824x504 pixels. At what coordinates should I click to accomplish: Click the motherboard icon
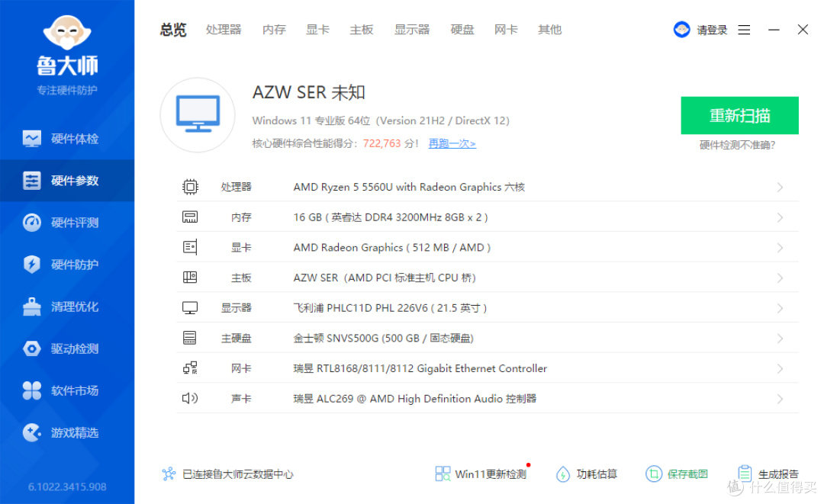click(x=190, y=278)
